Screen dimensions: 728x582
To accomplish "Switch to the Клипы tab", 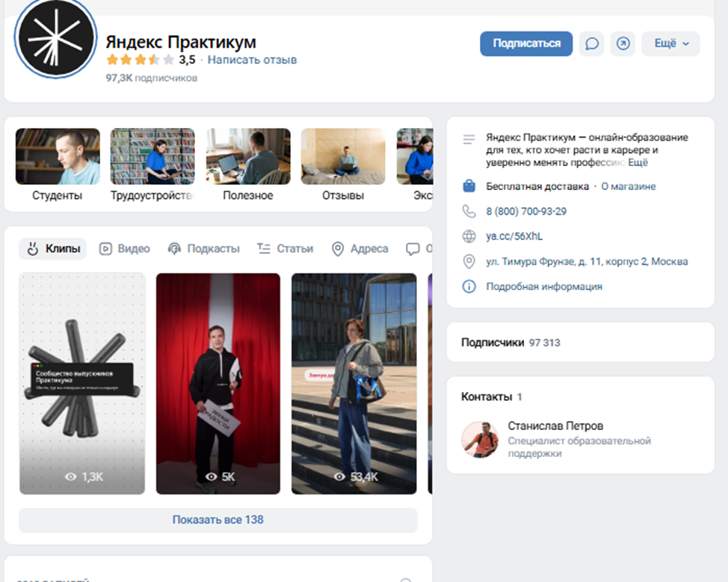I will pyautogui.click(x=52, y=248).
